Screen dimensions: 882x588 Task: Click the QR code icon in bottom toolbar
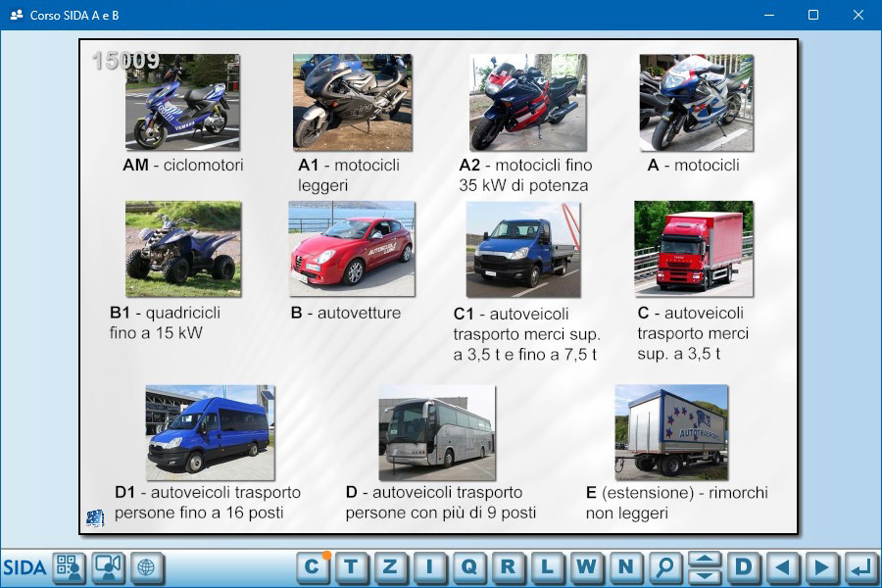tap(69, 567)
